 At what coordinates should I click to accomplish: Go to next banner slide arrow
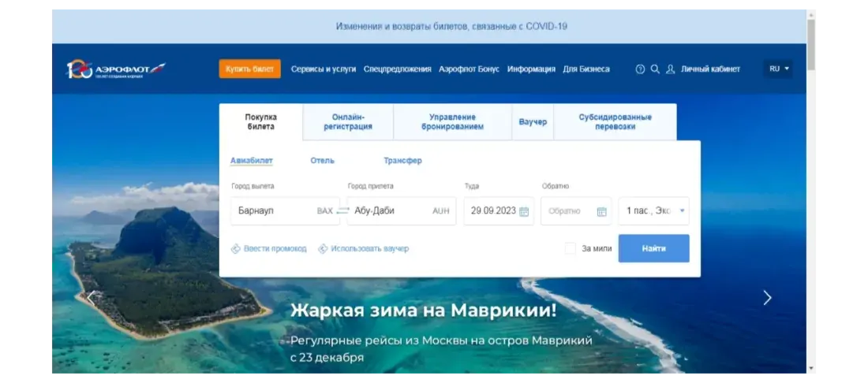point(767,298)
